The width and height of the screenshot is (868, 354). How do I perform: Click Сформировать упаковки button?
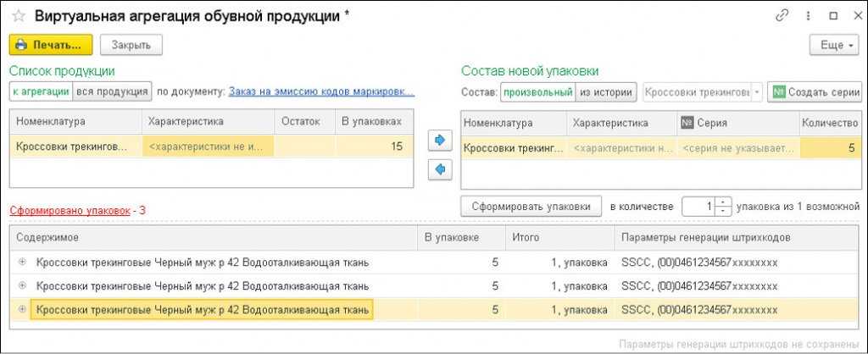531,206
